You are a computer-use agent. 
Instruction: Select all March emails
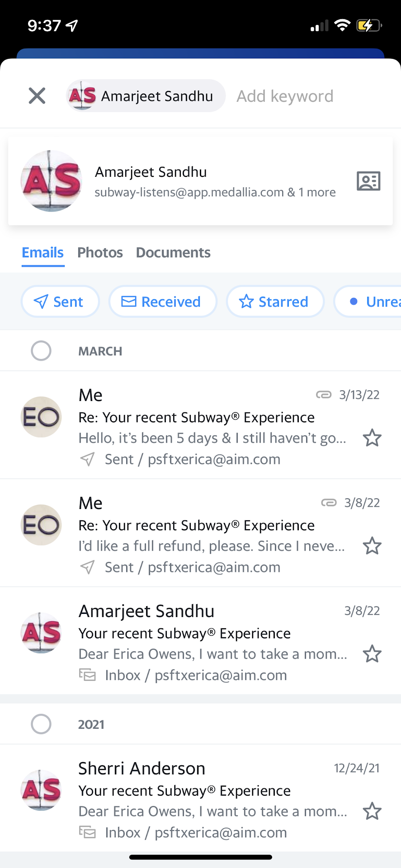tap(41, 351)
